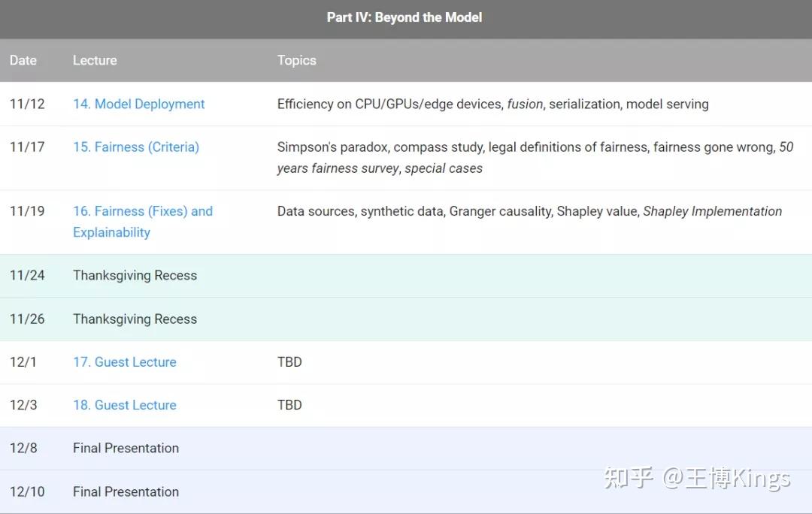Viewport: 812px width, 514px height.
Task: Click Thanksgiving Recess text in the 11/26 row
Action: click(x=135, y=319)
